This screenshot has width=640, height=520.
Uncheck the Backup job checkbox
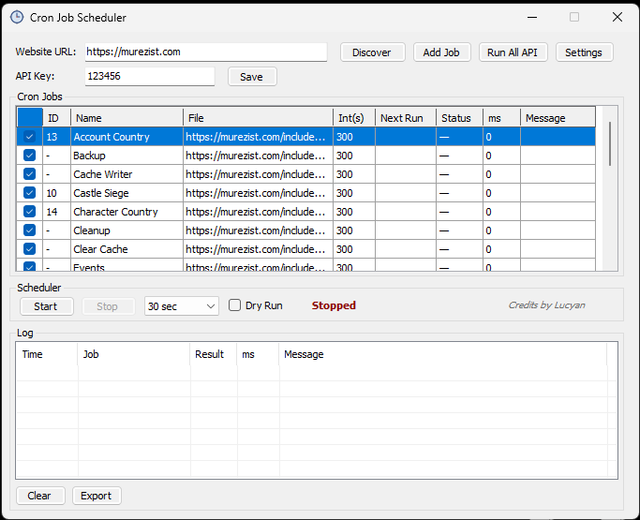(29, 155)
